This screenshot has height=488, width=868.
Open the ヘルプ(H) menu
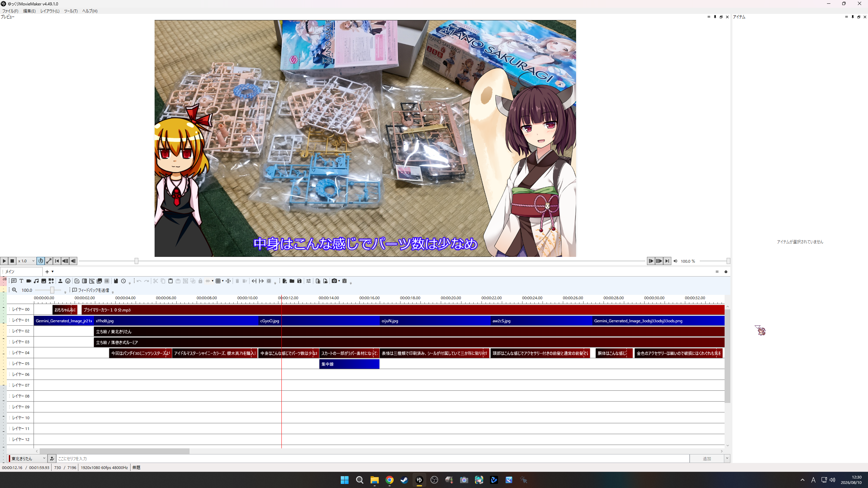[x=90, y=11]
